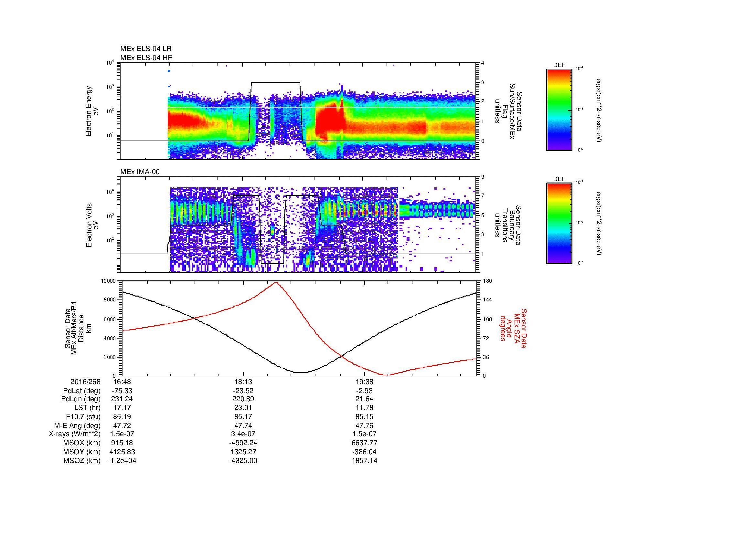Click the M-E Ang value 47.76
Screen dimensions: 756x534
click(365, 425)
